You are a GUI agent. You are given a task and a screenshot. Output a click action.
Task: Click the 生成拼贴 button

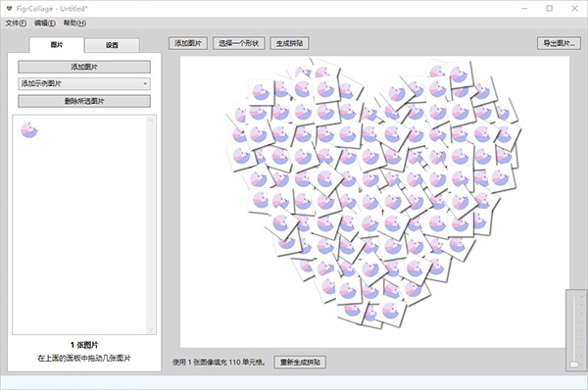[x=289, y=43]
